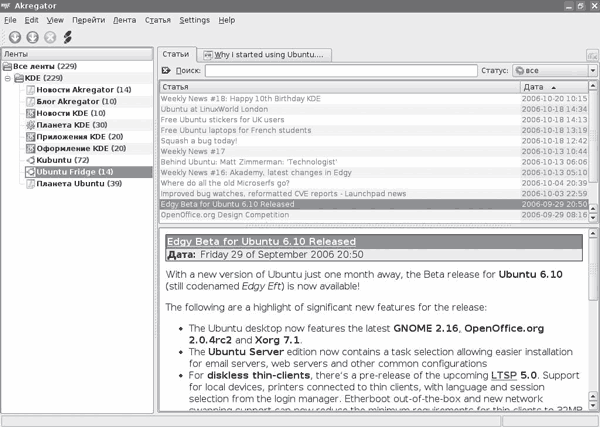600x427 pixels.
Task: Click the Kubuntu feed icon in tree
Action: pos(30,160)
